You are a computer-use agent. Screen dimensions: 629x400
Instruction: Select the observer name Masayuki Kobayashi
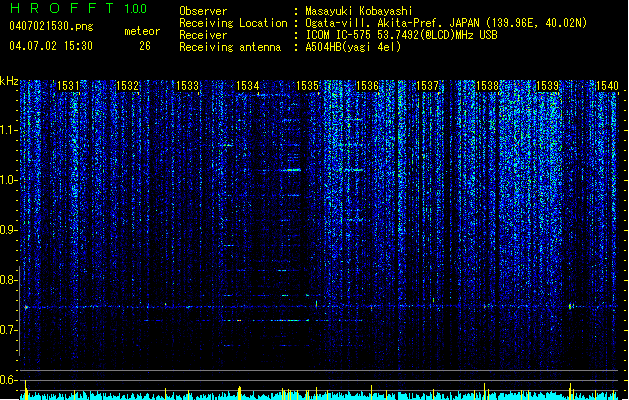click(359, 11)
